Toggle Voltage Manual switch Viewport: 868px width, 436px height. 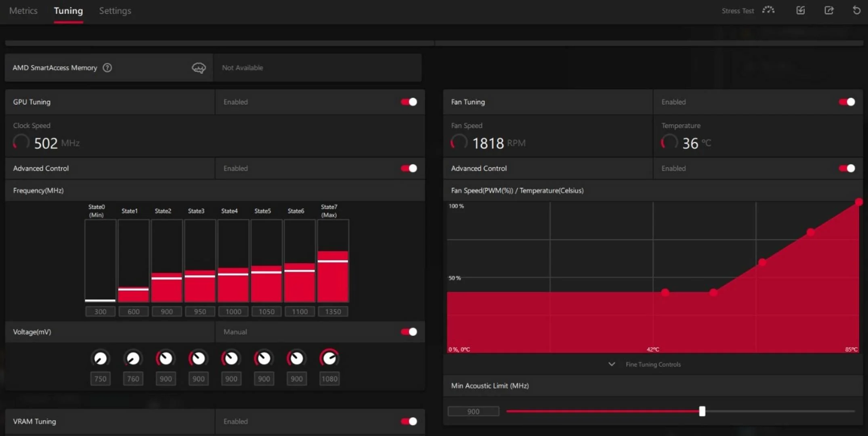pos(409,332)
